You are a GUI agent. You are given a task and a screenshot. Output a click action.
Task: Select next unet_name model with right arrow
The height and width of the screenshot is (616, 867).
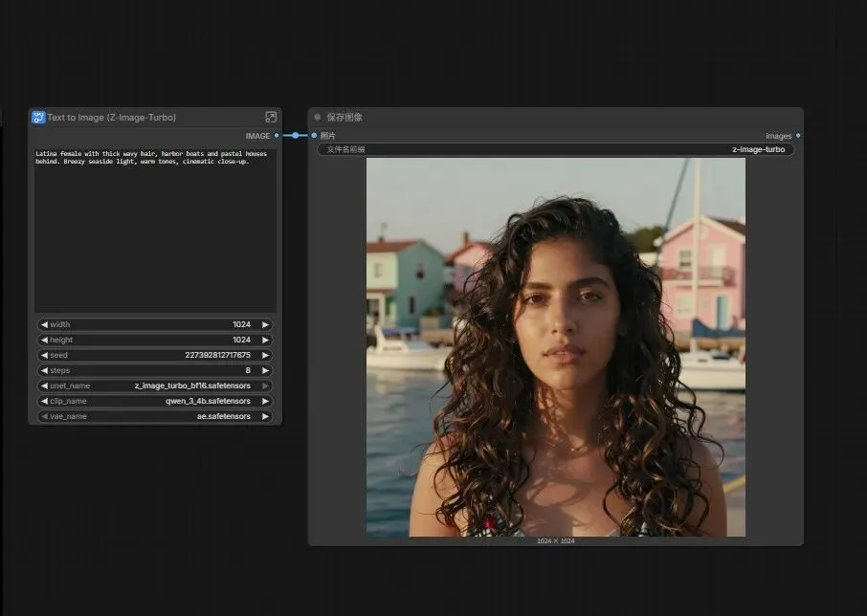(x=265, y=385)
